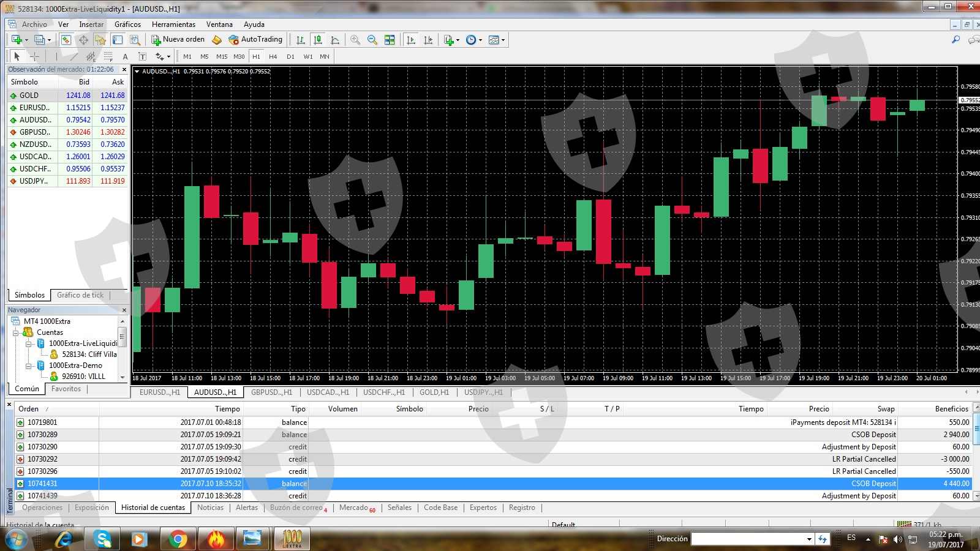
Task: Open the Dirección dropdown in taskbar
Action: coord(809,539)
